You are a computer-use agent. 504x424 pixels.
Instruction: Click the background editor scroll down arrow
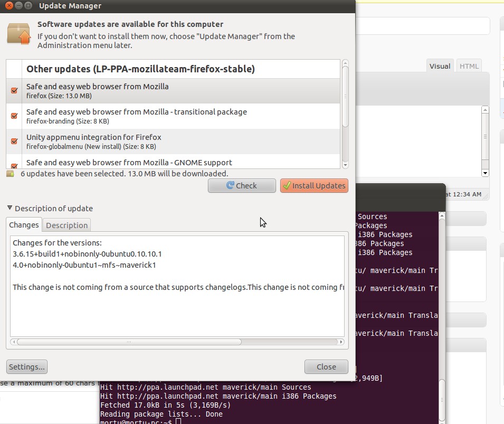(485, 173)
